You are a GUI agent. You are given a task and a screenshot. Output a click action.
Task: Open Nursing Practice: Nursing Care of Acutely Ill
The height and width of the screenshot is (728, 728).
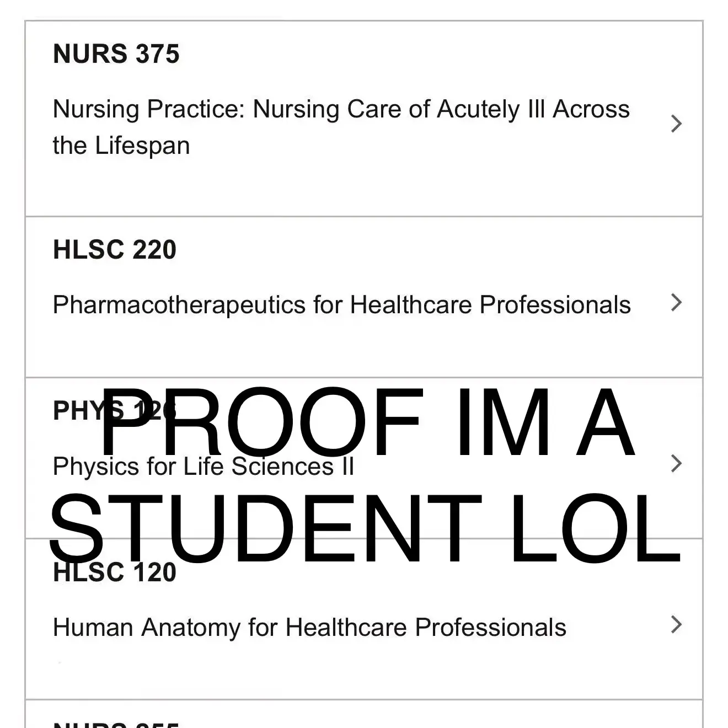(341, 109)
